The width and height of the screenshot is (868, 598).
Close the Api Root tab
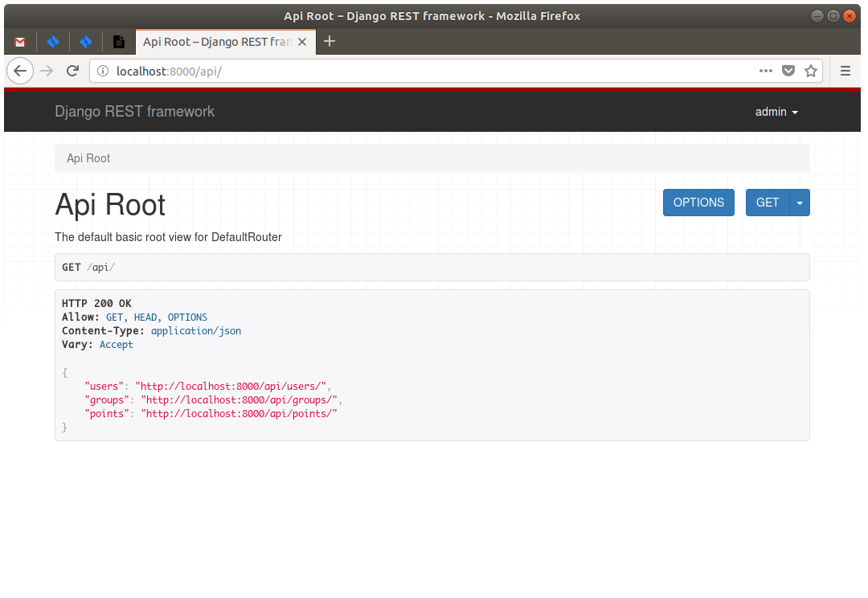tap(302, 42)
